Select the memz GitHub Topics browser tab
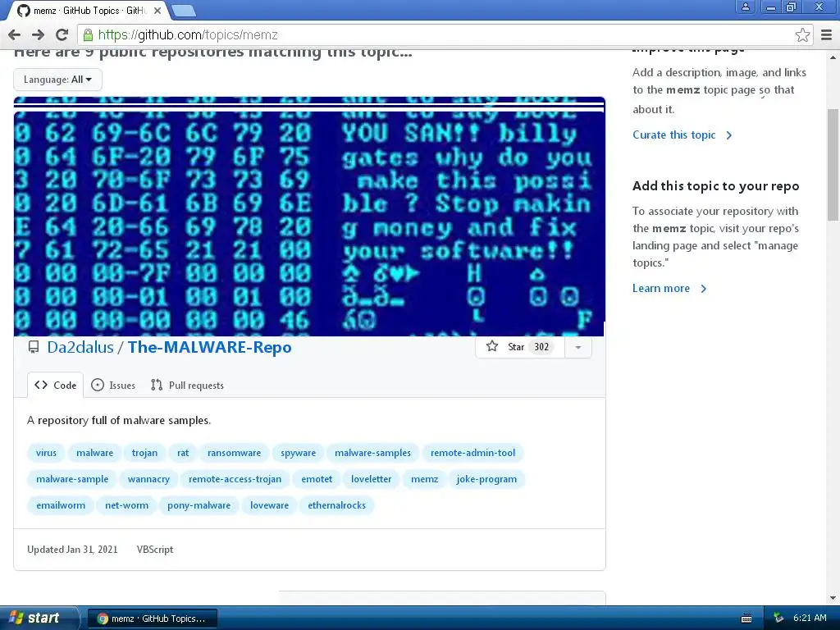This screenshot has width=840, height=630. coord(89,10)
